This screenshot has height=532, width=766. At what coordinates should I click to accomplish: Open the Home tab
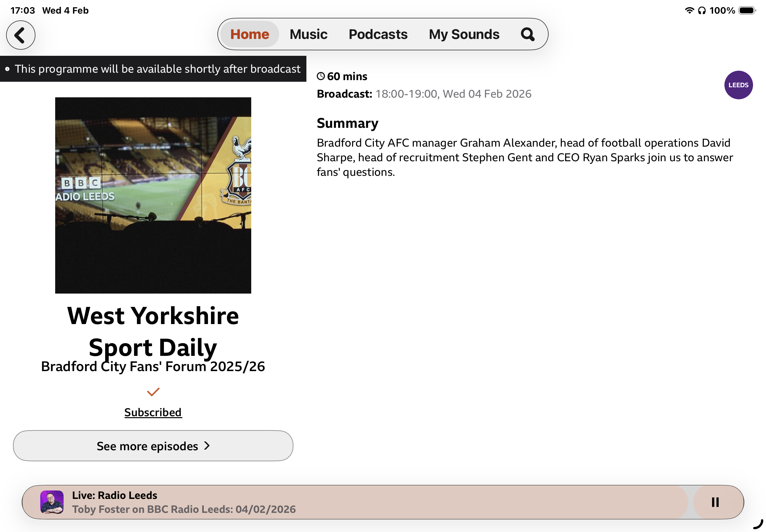click(250, 34)
